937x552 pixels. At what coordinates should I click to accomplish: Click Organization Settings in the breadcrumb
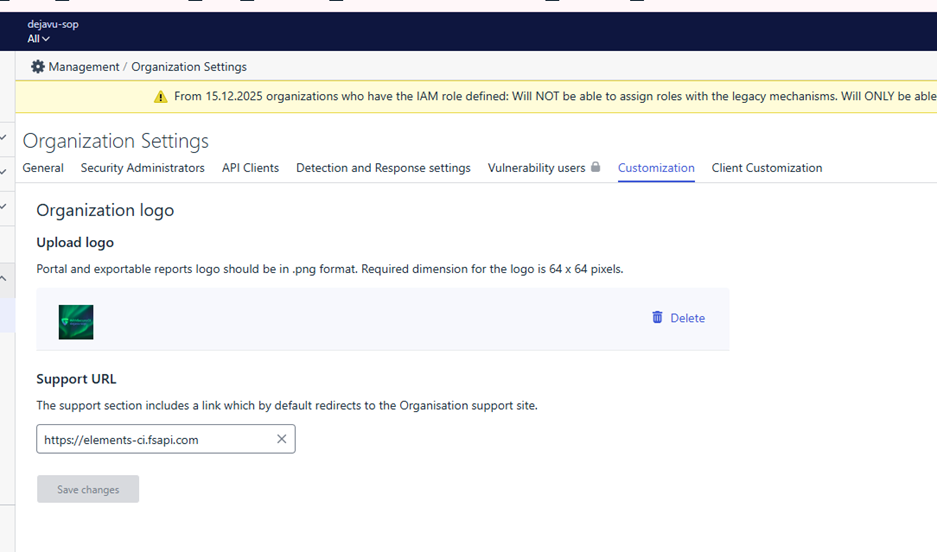coord(189,67)
